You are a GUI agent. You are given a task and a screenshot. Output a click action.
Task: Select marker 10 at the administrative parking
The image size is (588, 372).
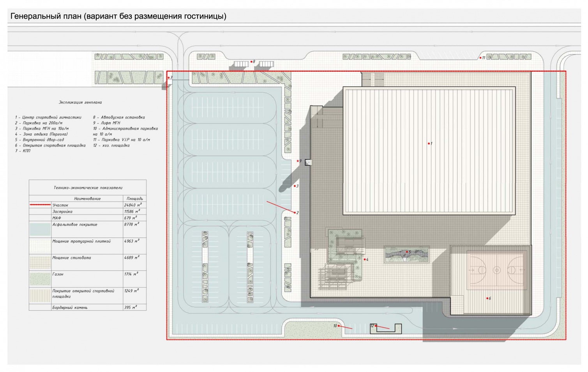[x=339, y=326]
